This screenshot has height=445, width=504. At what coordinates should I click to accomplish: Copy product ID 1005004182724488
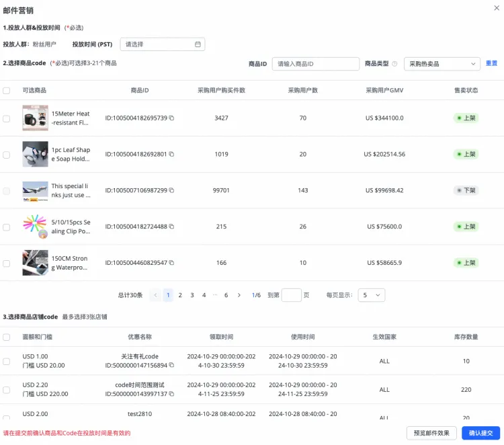pyautogui.click(x=171, y=227)
